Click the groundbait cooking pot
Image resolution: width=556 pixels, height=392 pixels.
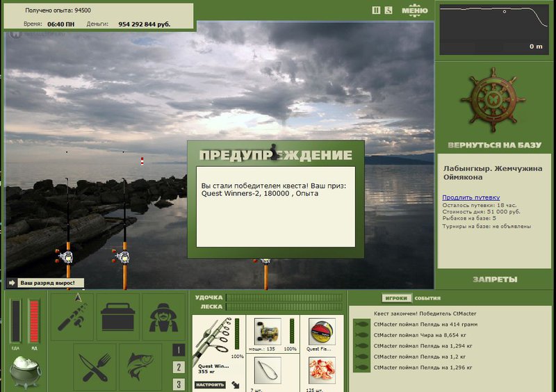pos(25,371)
